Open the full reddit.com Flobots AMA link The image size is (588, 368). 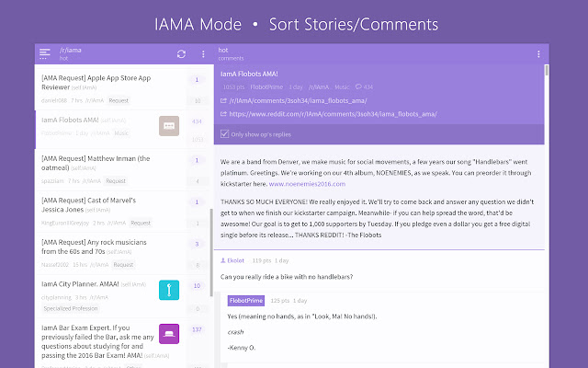(333, 114)
